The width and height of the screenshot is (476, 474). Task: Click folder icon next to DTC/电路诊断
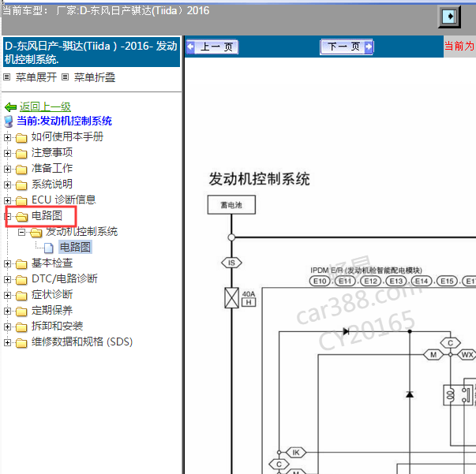(x=21, y=280)
